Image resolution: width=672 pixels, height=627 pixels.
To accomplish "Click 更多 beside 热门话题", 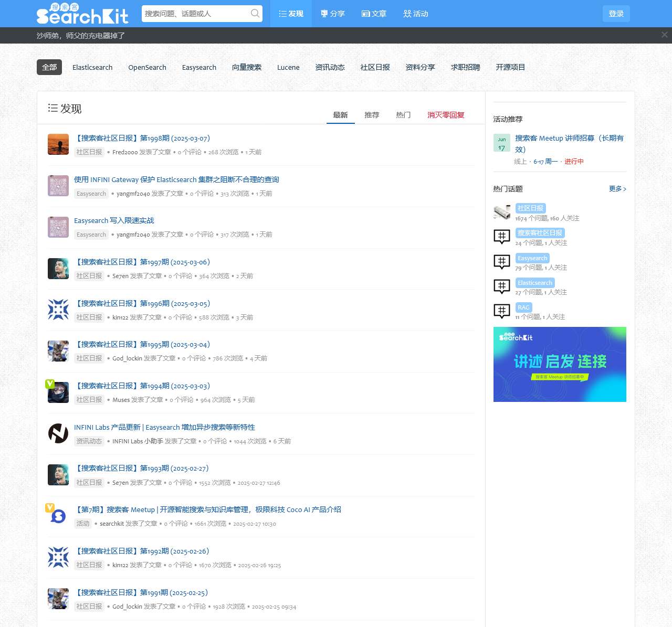I will [617, 188].
